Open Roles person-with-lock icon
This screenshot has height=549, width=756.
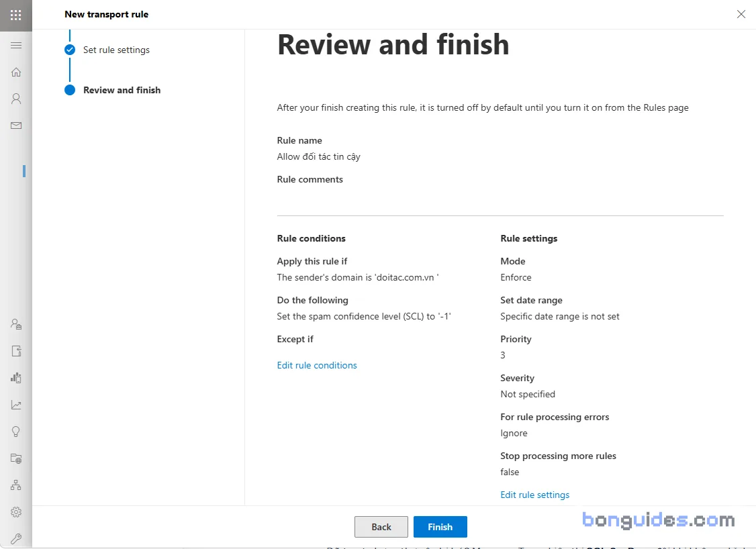pyautogui.click(x=16, y=324)
